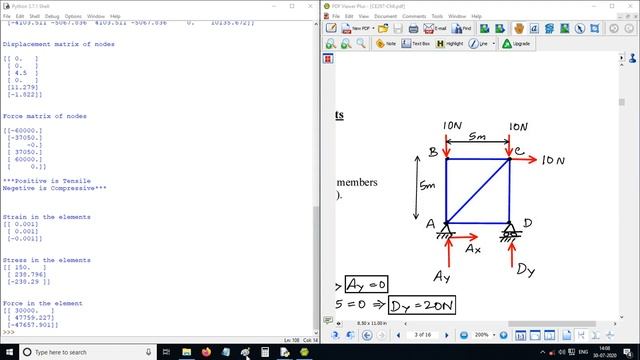Image resolution: width=640 pixels, height=360 pixels.
Task: Open the PDF viewer Document menu
Action: coord(385,16)
